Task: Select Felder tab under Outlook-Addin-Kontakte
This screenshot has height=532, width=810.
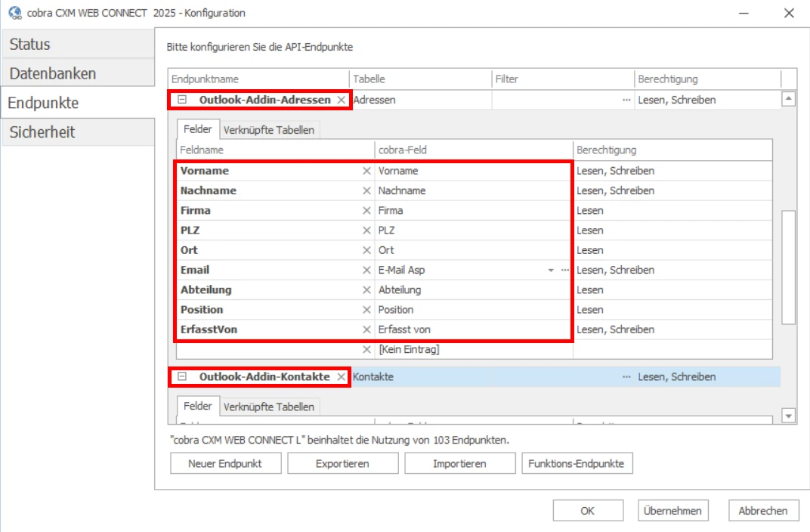Action: click(x=198, y=406)
